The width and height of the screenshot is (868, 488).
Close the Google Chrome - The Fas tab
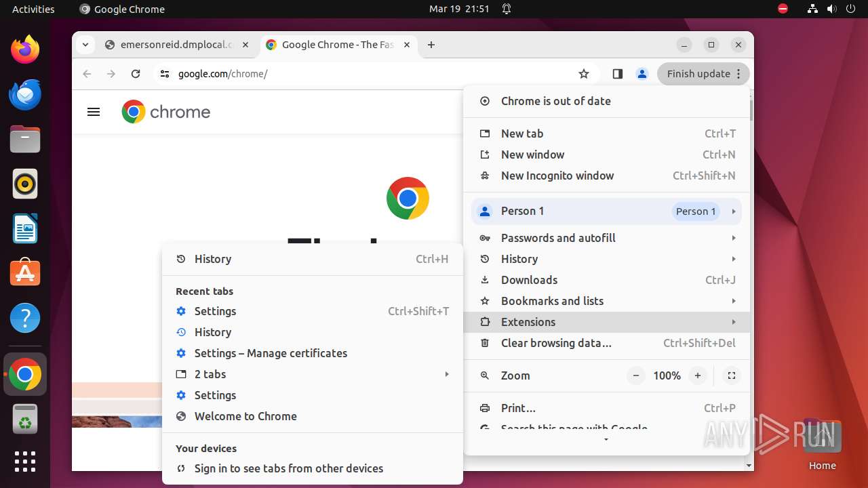pyautogui.click(x=407, y=45)
